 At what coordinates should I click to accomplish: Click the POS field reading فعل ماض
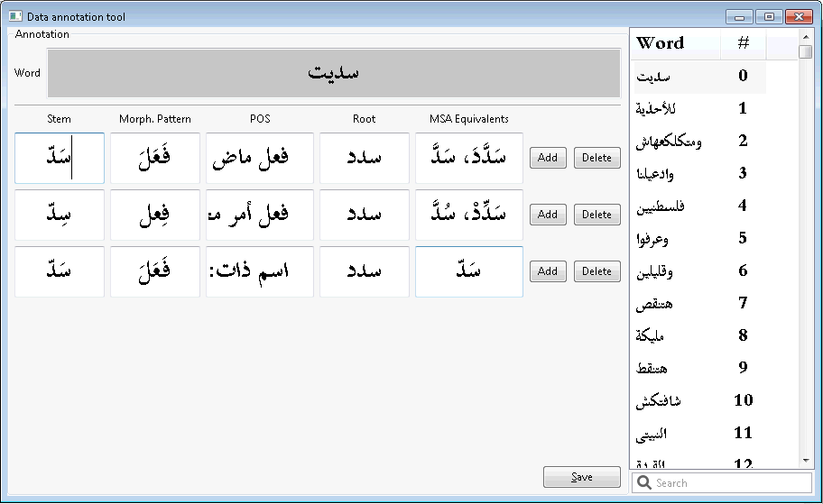coord(260,158)
